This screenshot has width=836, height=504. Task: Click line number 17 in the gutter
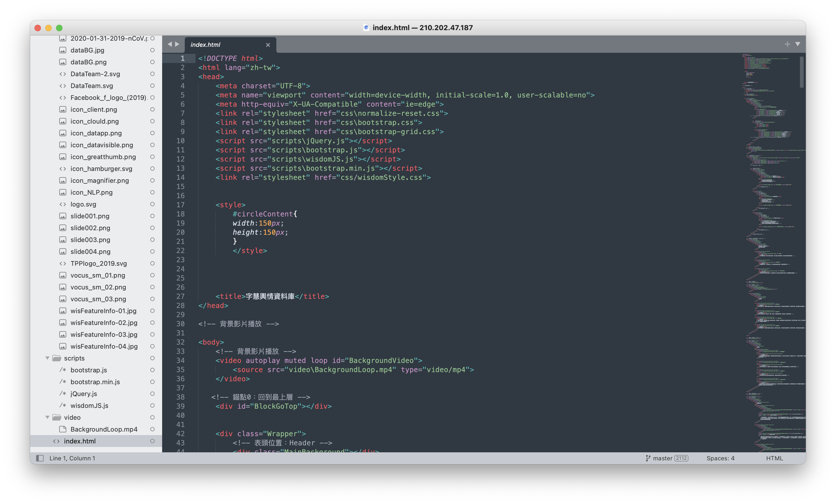[x=180, y=205]
